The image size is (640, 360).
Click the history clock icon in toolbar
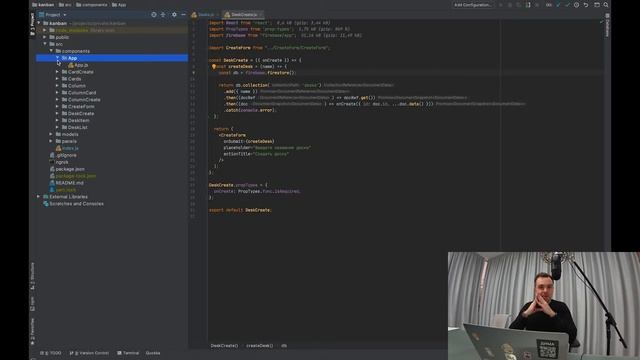[x=576, y=5]
